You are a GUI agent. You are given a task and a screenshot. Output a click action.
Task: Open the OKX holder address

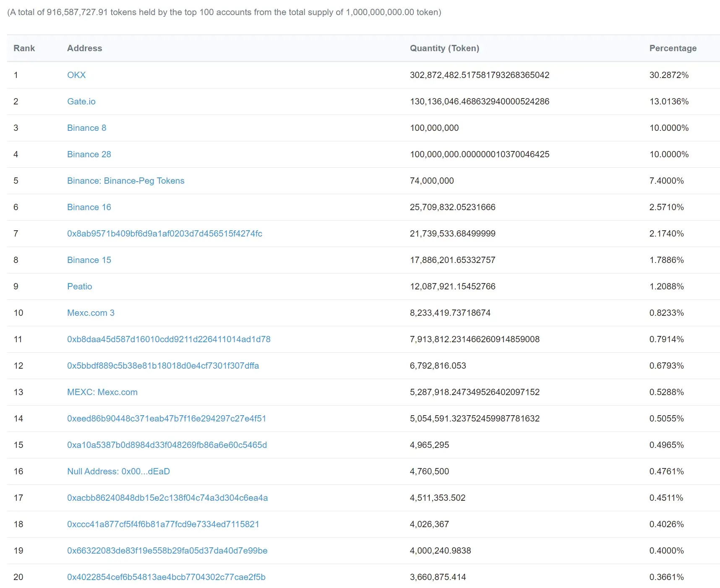pos(76,75)
